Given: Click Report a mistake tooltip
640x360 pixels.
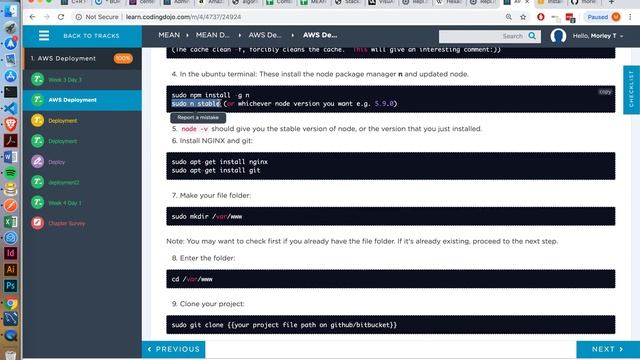Looking at the screenshot, I should coord(198,118).
